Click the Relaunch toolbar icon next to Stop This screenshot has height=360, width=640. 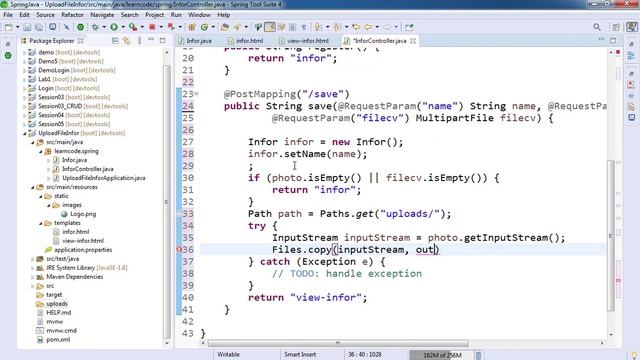click(x=171, y=27)
